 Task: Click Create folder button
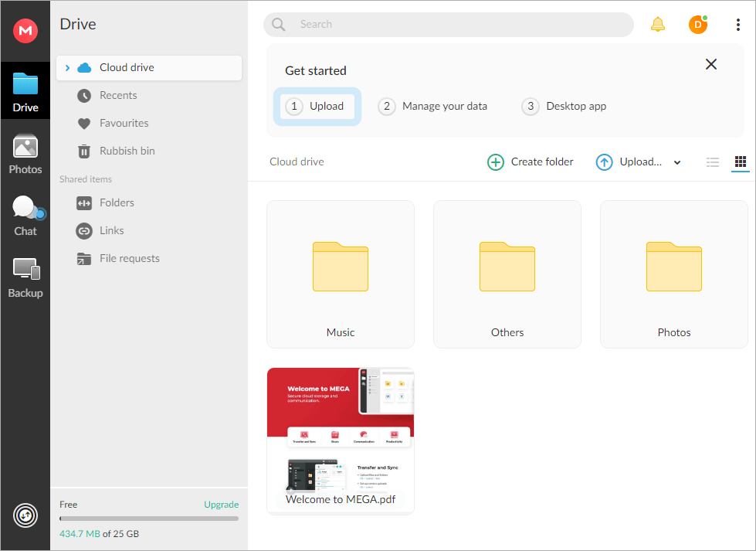coord(531,162)
